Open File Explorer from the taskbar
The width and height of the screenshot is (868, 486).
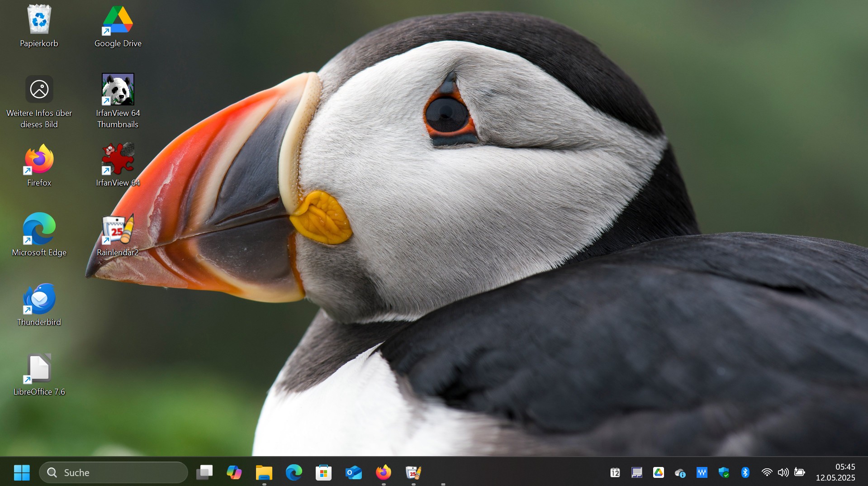coord(264,472)
